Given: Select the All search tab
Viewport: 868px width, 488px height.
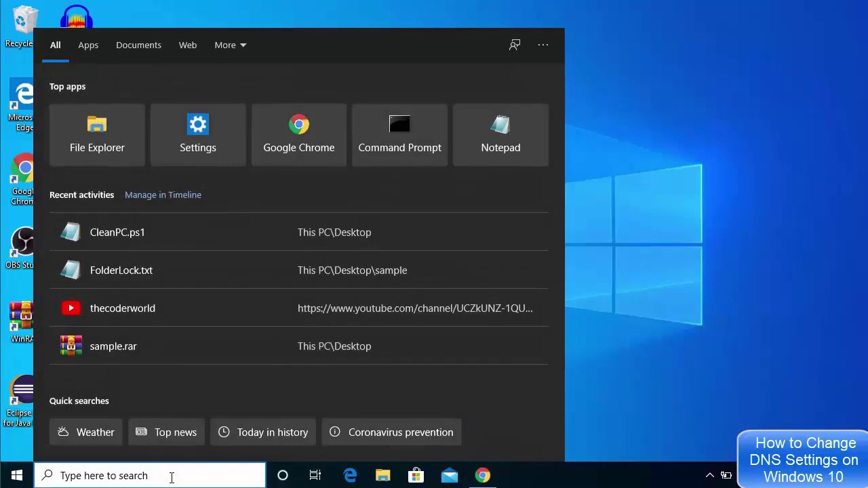Looking at the screenshot, I should point(56,45).
